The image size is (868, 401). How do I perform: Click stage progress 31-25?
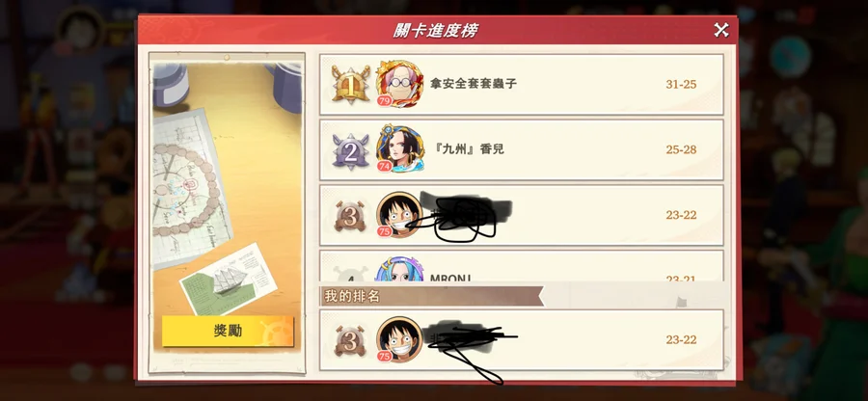(x=681, y=85)
